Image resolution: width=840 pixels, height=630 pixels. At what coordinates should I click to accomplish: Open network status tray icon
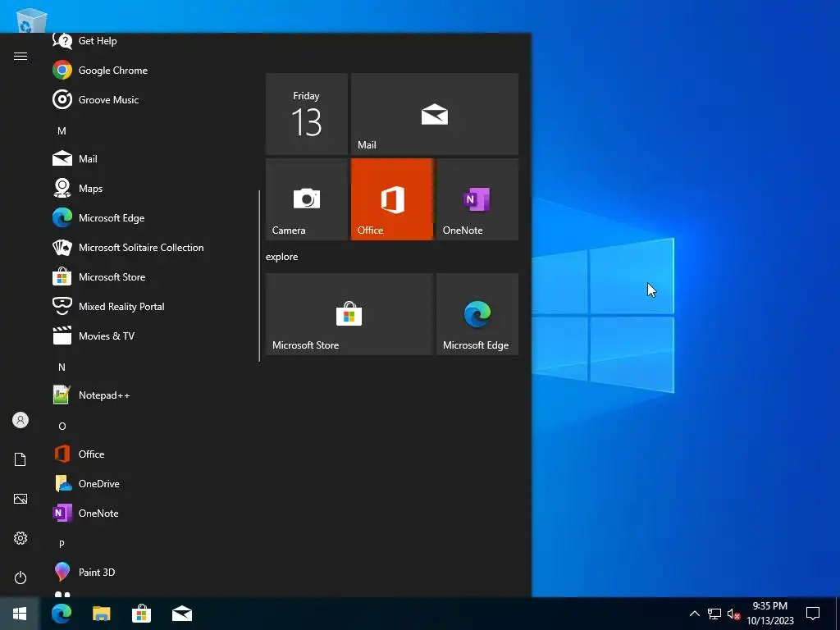714,614
